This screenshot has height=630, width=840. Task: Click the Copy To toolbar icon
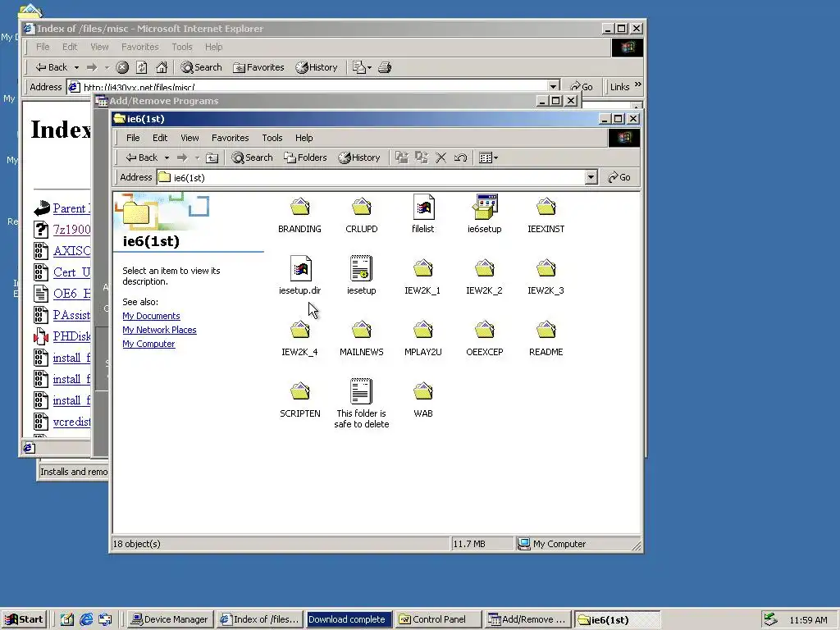422,157
